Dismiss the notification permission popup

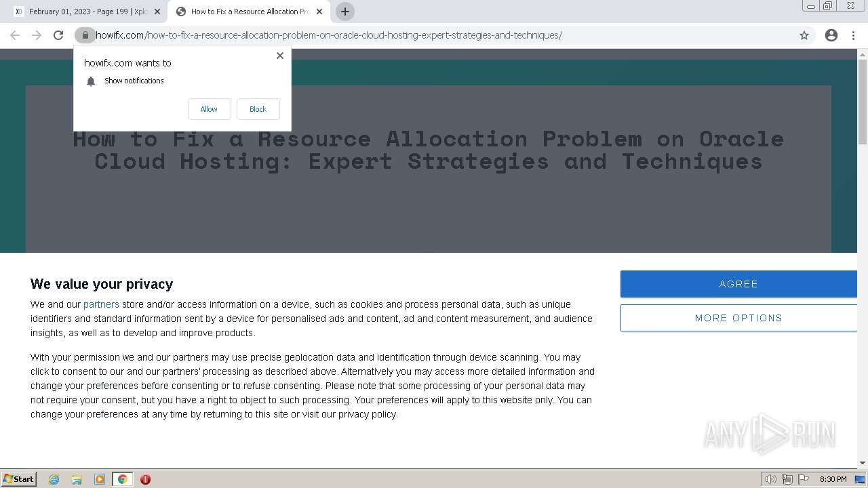pos(280,56)
